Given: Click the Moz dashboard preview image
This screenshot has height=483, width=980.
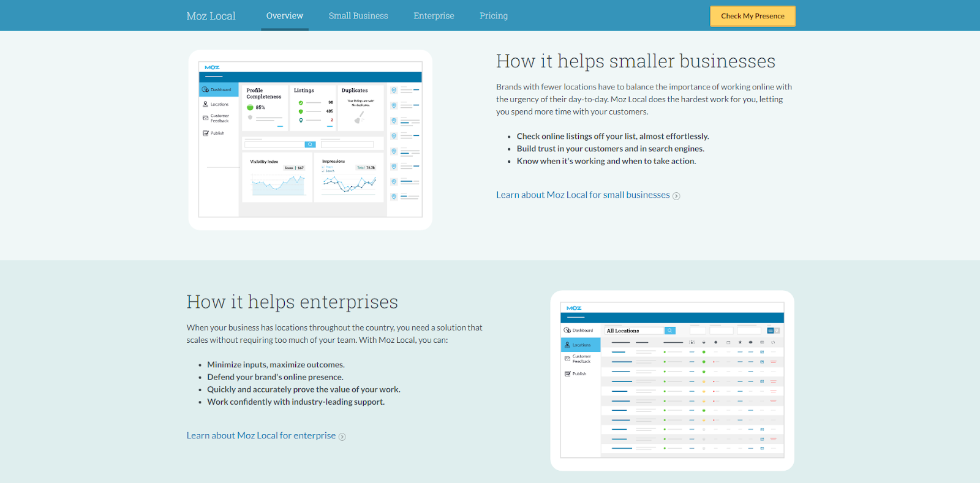Looking at the screenshot, I should 311,140.
